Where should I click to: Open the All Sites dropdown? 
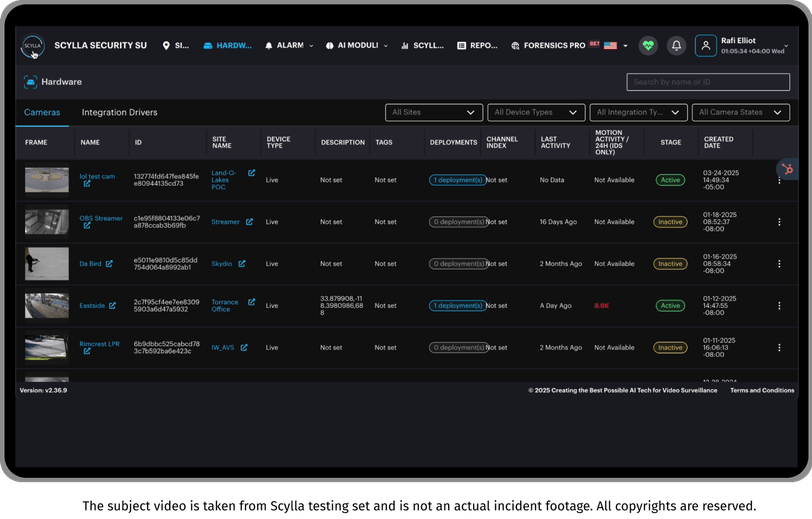pos(434,112)
